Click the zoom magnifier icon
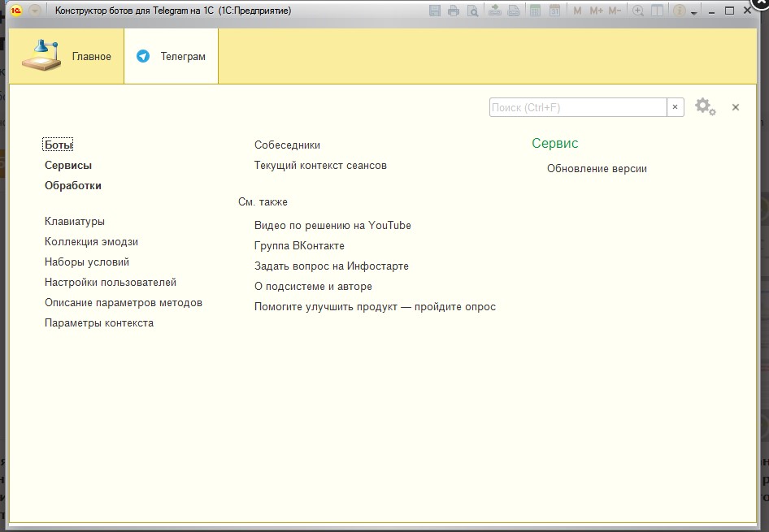This screenshot has height=532, width=769. [x=638, y=11]
